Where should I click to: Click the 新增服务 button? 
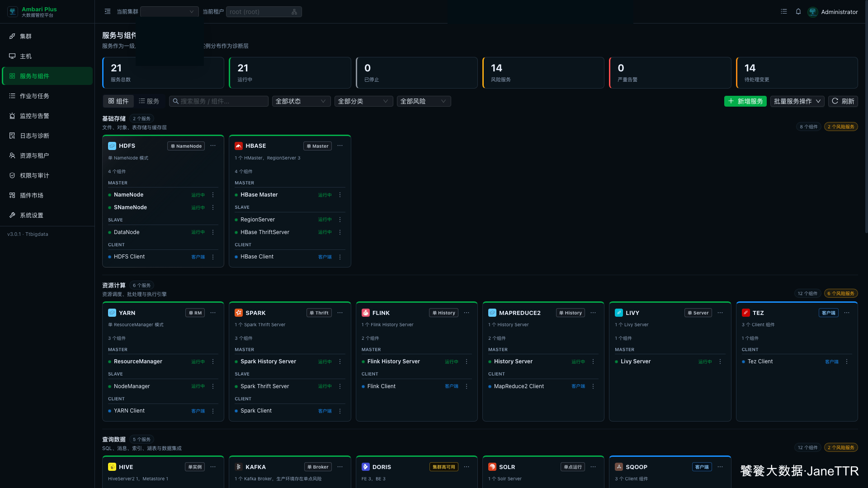pos(745,101)
